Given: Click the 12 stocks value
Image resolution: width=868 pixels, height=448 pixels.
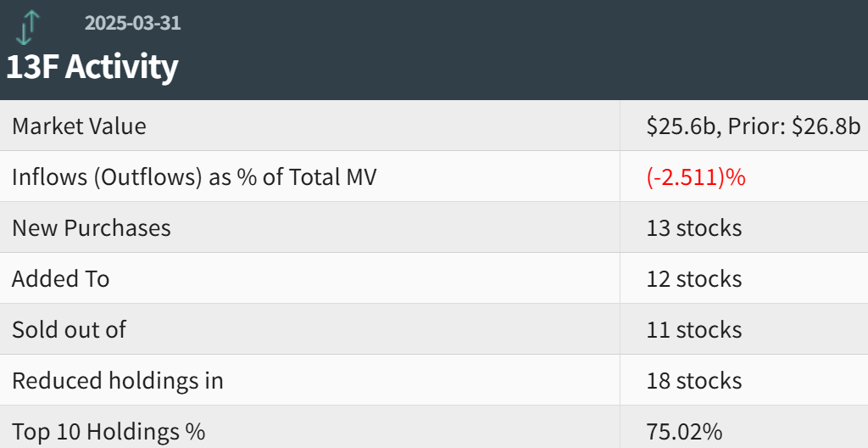Looking at the screenshot, I should pyautogui.click(x=693, y=279).
